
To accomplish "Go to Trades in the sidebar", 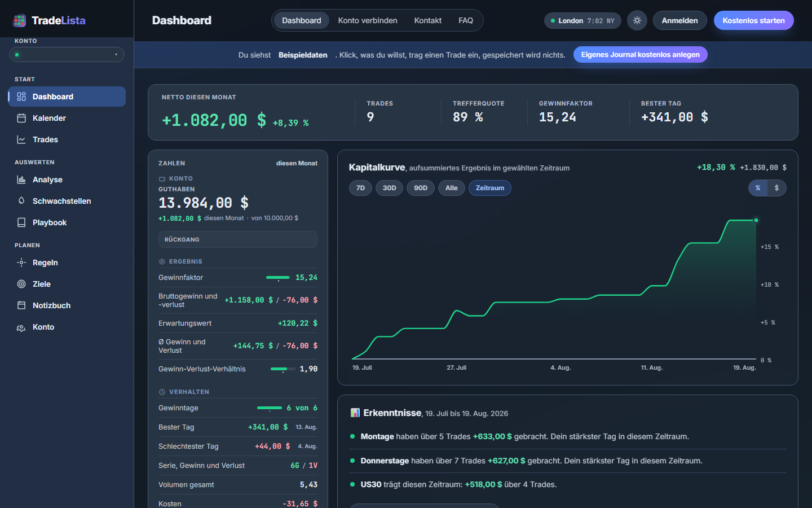I will 67,139.
